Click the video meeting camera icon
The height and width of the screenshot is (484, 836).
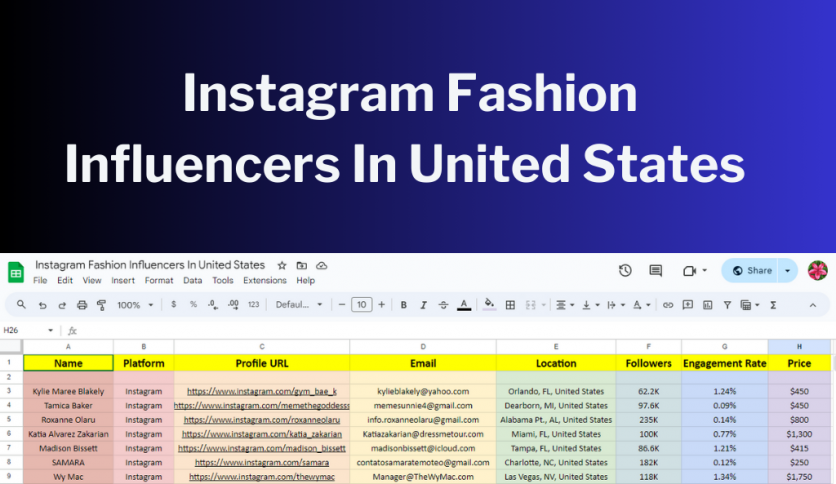689,271
